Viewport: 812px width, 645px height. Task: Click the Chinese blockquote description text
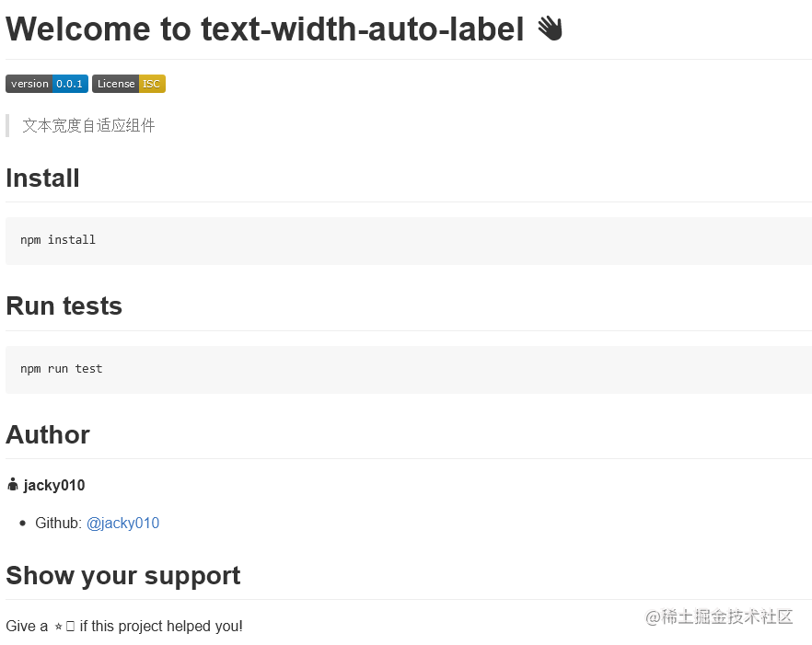coord(88,125)
